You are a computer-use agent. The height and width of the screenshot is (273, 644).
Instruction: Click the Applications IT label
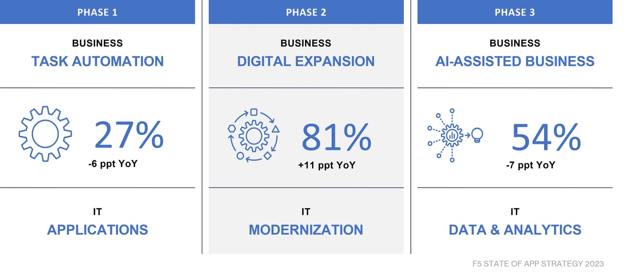tap(97, 230)
